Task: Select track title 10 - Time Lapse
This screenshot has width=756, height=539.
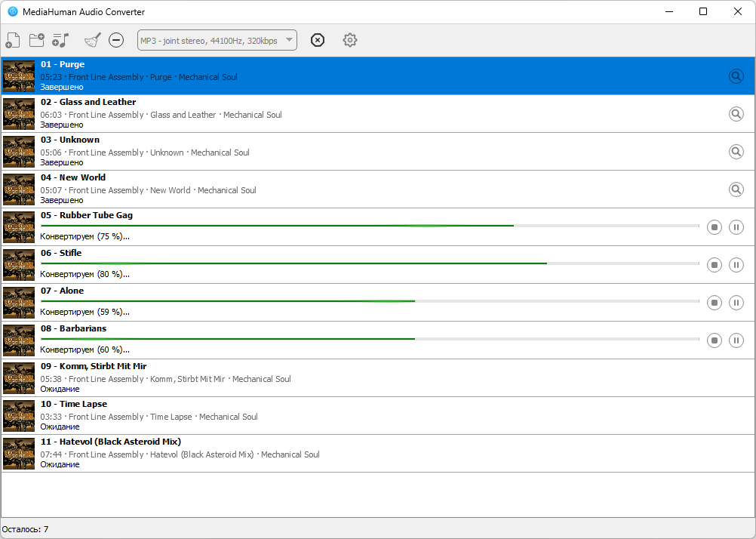Action: point(74,404)
